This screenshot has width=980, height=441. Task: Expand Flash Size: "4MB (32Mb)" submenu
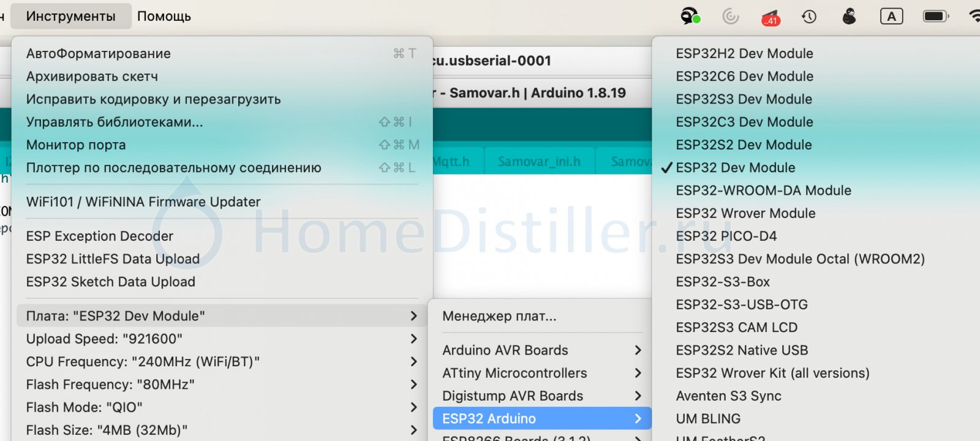point(222,430)
